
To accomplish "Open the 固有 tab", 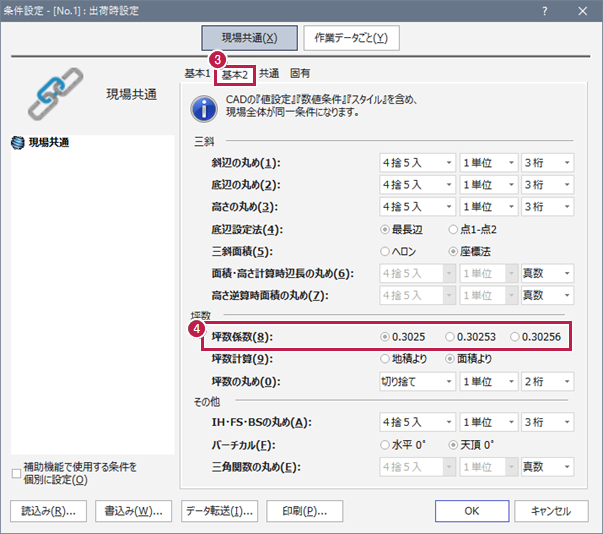I will 300,73.
